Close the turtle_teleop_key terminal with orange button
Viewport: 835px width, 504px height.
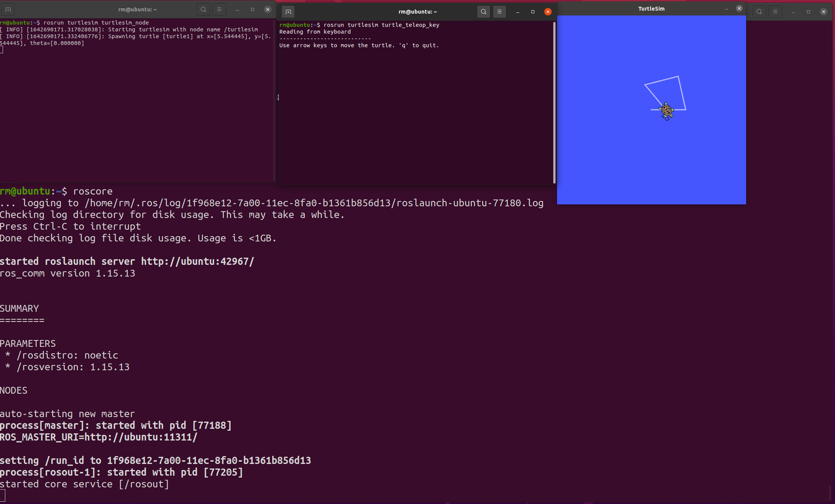pos(548,12)
